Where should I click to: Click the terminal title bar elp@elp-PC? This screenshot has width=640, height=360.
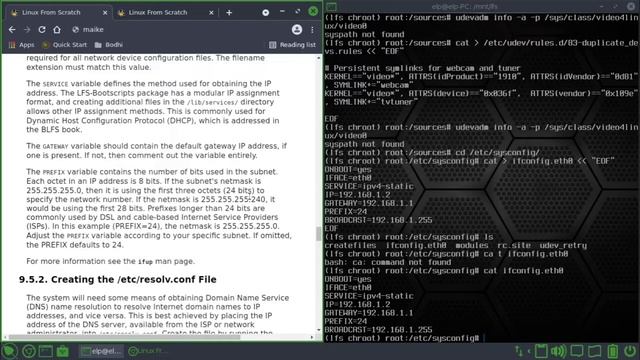(465, 7)
